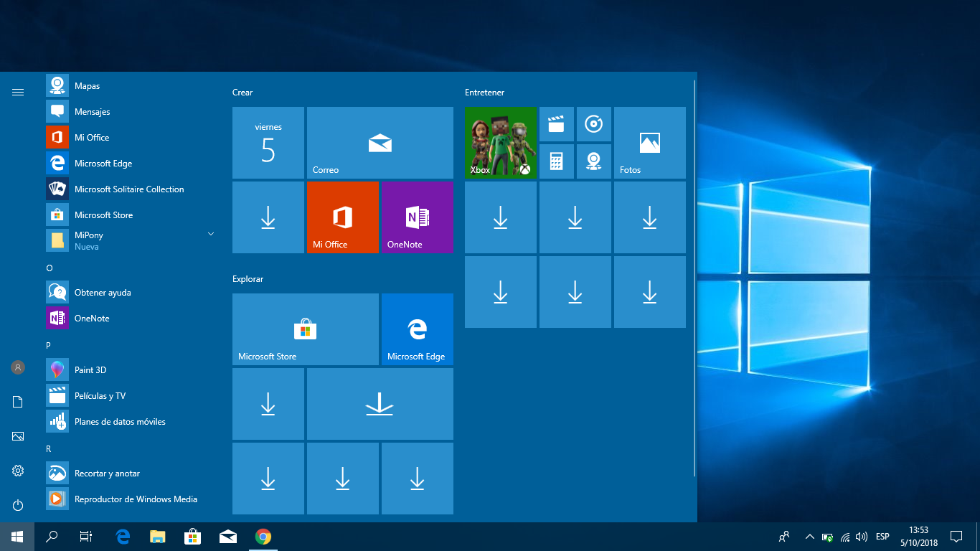Click the letter O section header
980x551 pixels.
tap(50, 268)
